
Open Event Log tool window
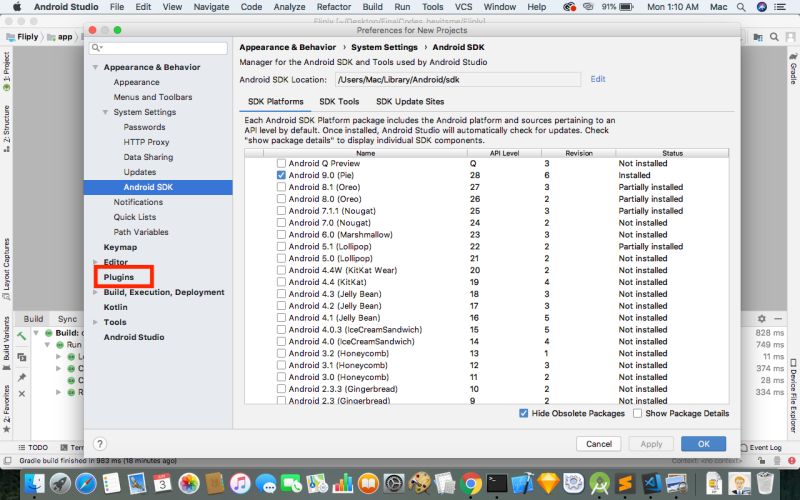point(761,447)
